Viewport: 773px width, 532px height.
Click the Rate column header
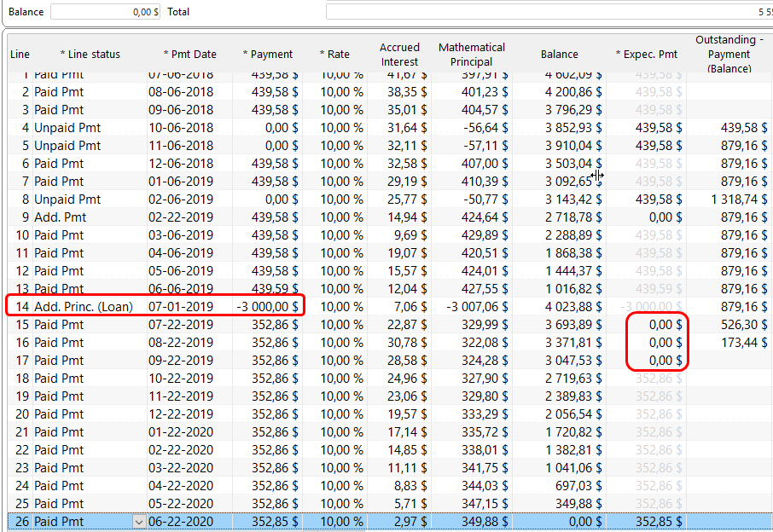(x=334, y=55)
